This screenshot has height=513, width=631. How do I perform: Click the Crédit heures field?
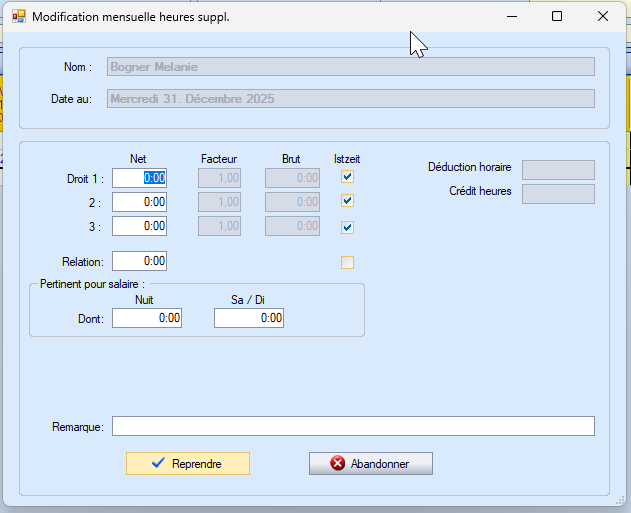click(558, 193)
